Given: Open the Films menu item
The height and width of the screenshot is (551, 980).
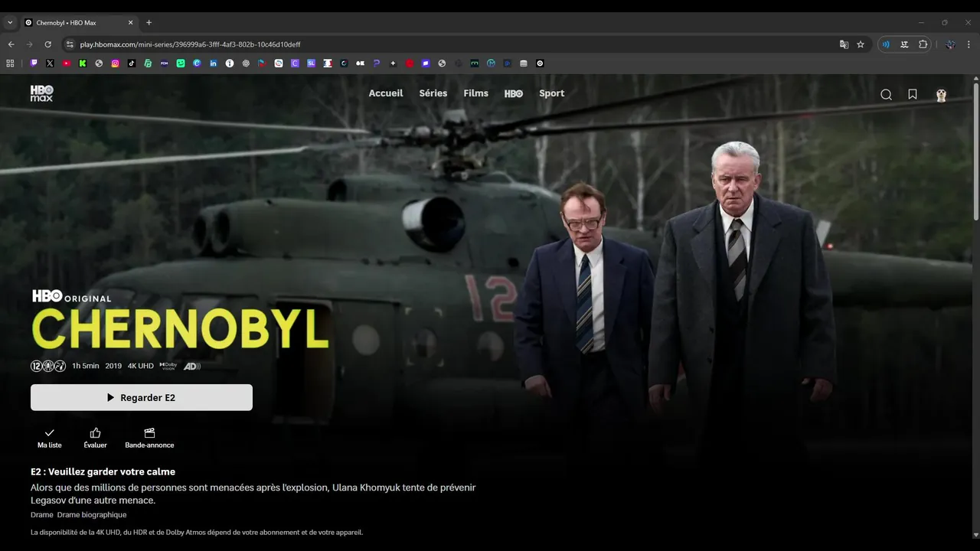Looking at the screenshot, I should tap(475, 93).
